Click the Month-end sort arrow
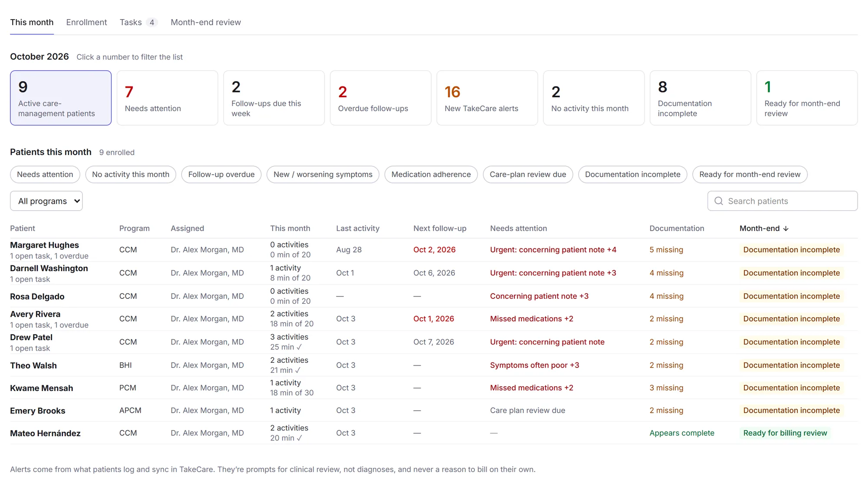 tap(786, 229)
